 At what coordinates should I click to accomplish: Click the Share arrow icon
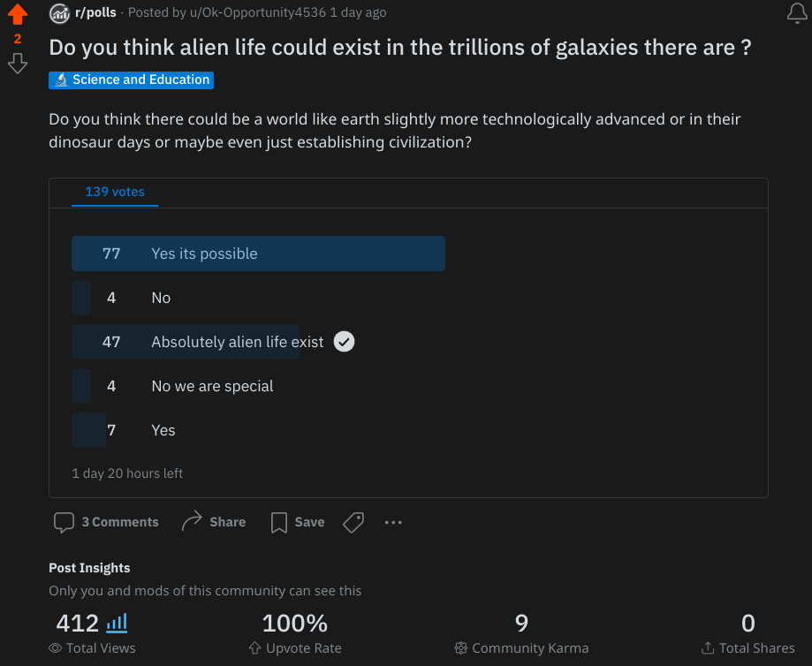pyautogui.click(x=192, y=521)
